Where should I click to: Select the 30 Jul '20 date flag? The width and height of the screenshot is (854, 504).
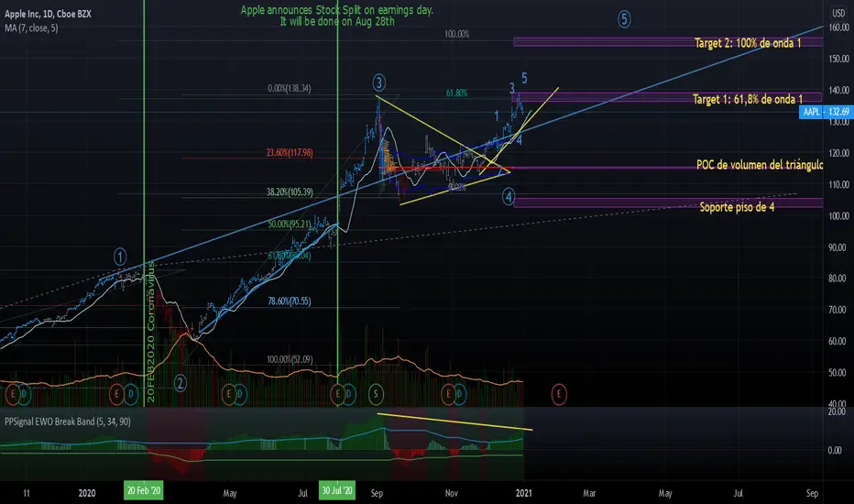(x=338, y=490)
